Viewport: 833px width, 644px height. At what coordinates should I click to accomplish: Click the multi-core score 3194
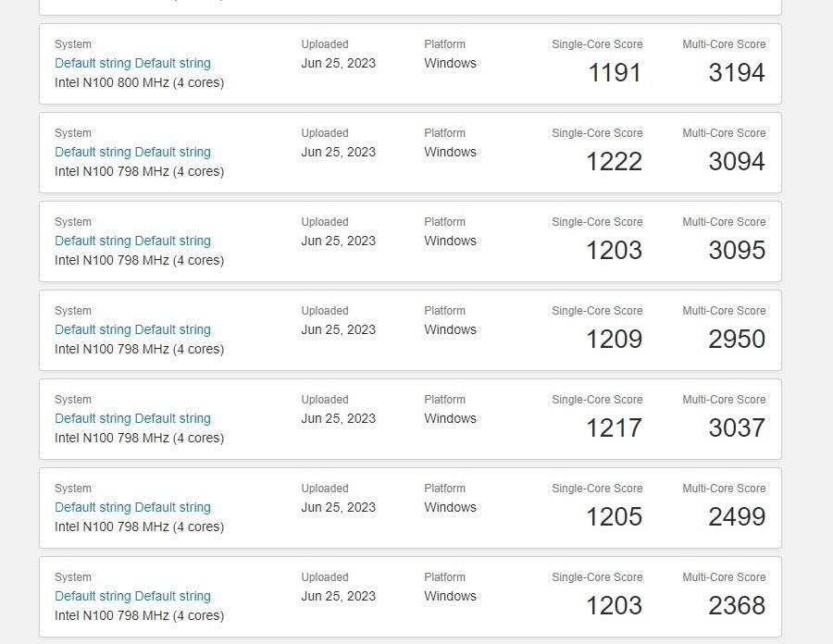[x=737, y=73]
